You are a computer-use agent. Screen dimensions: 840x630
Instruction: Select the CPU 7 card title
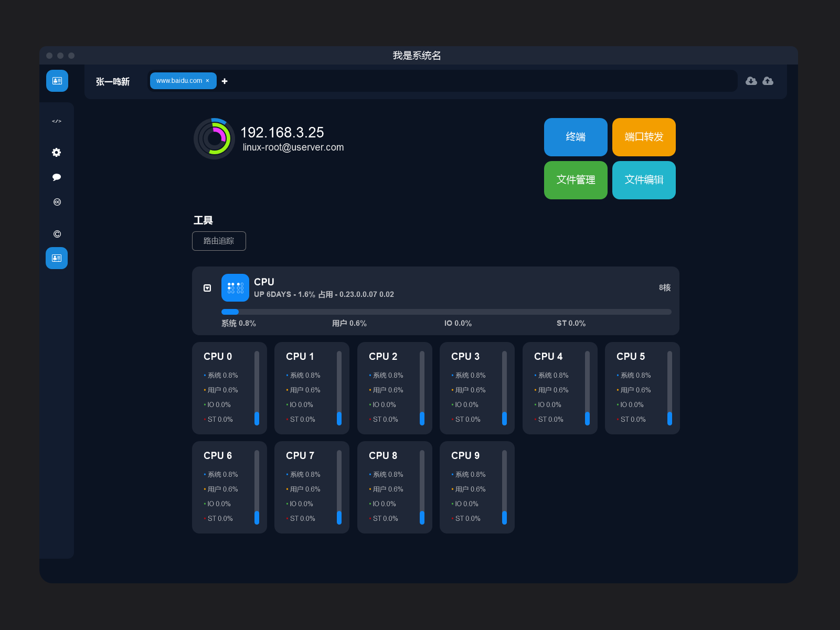pyautogui.click(x=300, y=455)
